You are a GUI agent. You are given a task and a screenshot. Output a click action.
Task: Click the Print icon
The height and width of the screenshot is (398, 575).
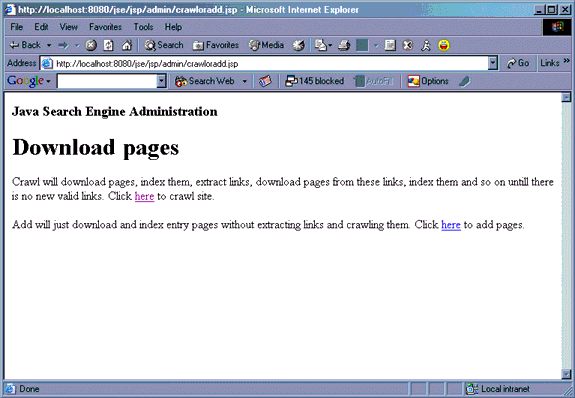(344, 45)
